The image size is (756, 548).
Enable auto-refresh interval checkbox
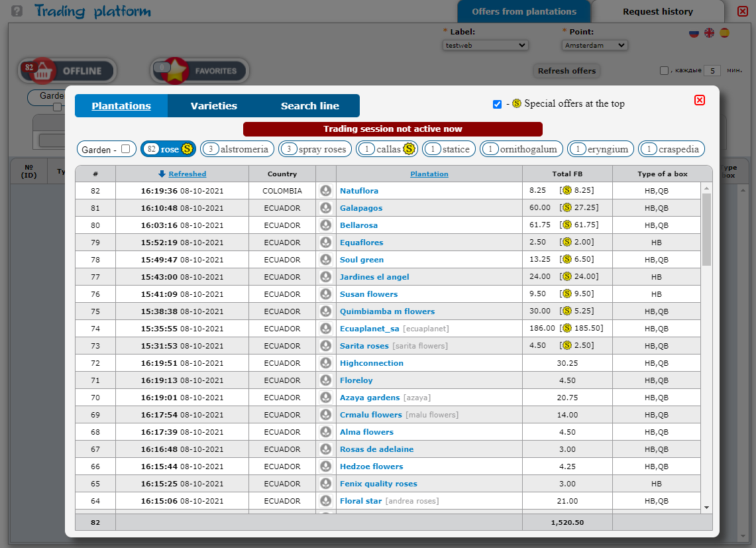(x=664, y=71)
